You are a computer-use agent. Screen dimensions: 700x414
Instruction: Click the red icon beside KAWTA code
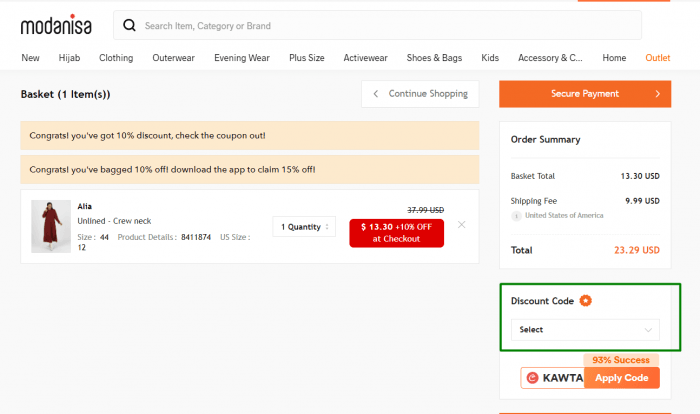532,378
